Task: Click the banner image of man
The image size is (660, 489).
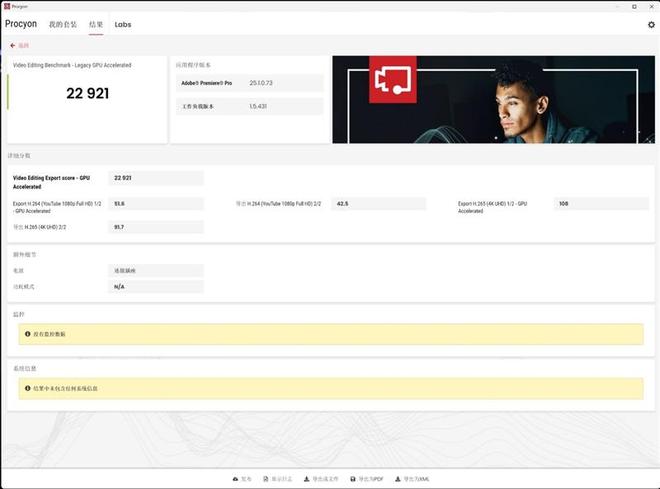Action: pyautogui.click(x=540, y=100)
